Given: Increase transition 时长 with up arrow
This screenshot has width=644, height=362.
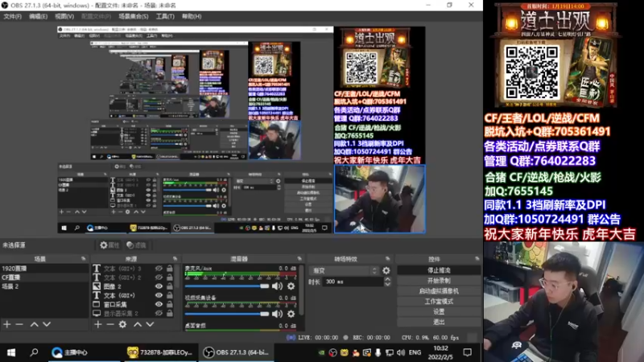Looking at the screenshot, I should tap(387, 279).
